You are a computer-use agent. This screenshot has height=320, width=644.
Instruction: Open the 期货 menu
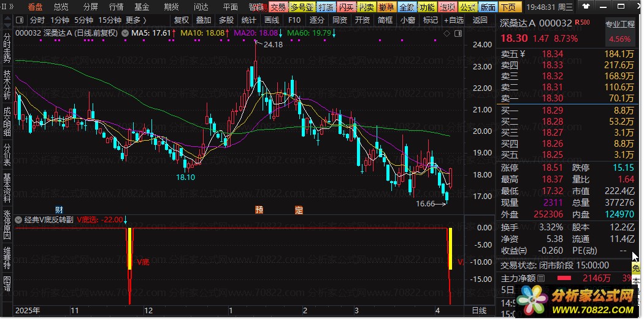(171, 7)
